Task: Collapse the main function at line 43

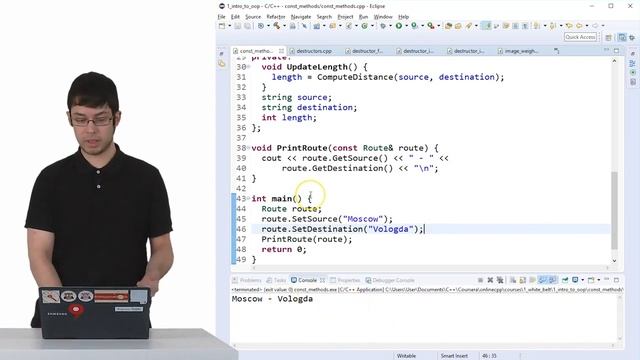Action: [x=248, y=198]
